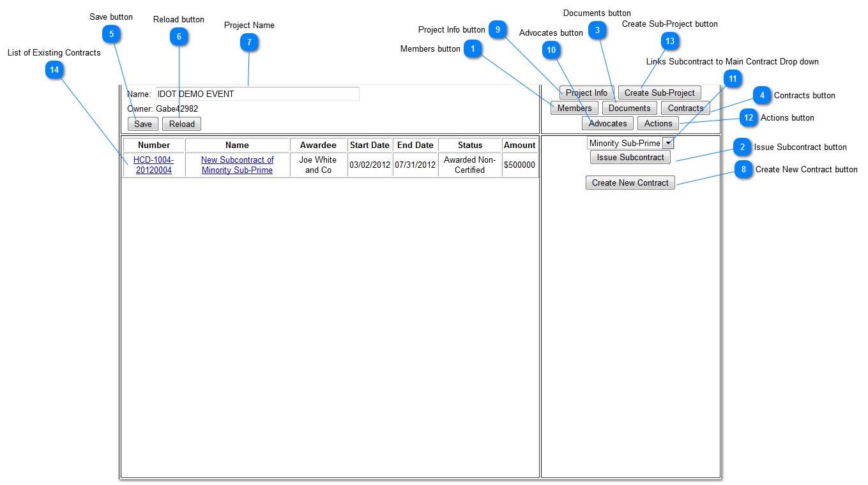Click the Reload button
This screenshot has height=485, width=868.
(x=181, y=124)
